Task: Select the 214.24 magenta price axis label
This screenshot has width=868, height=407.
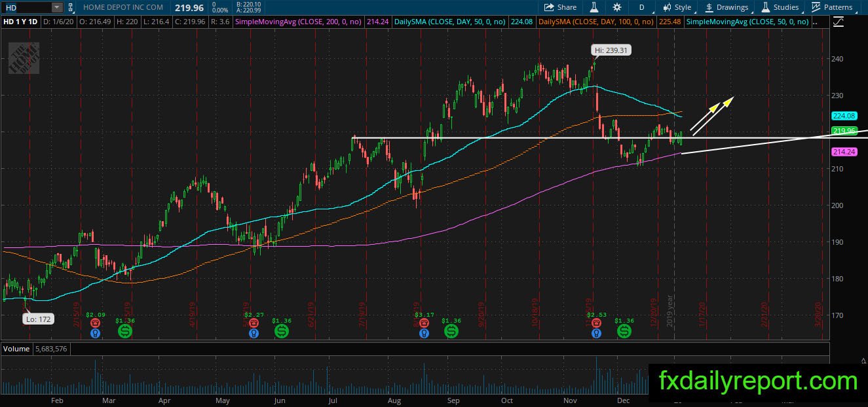Action: point(844,152)
